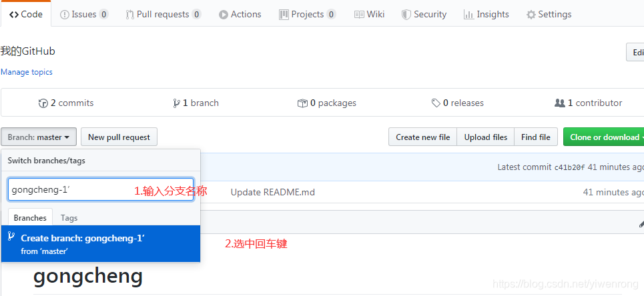Open the Wiki tab

pyautogui.click(x=369, y=15)
